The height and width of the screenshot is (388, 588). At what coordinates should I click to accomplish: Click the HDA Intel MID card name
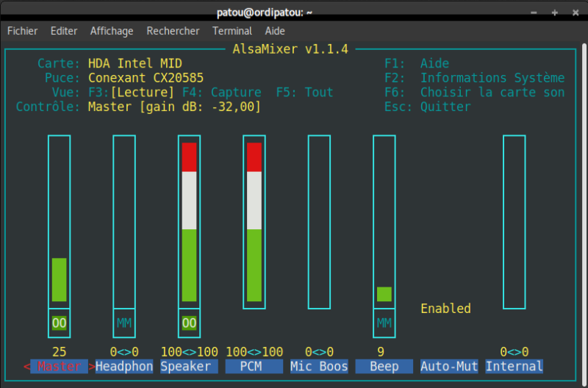point(135,63)
